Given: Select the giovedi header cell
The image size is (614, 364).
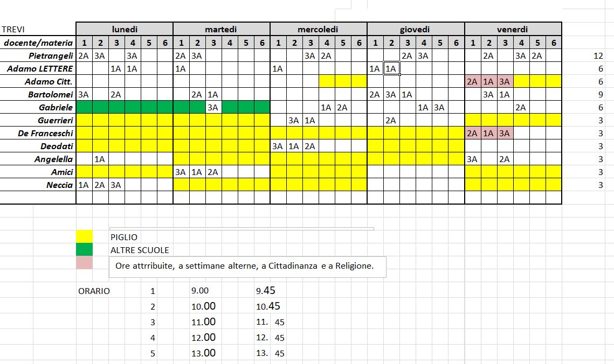Looking at the screenshot, I should click(x=415, y=30).
